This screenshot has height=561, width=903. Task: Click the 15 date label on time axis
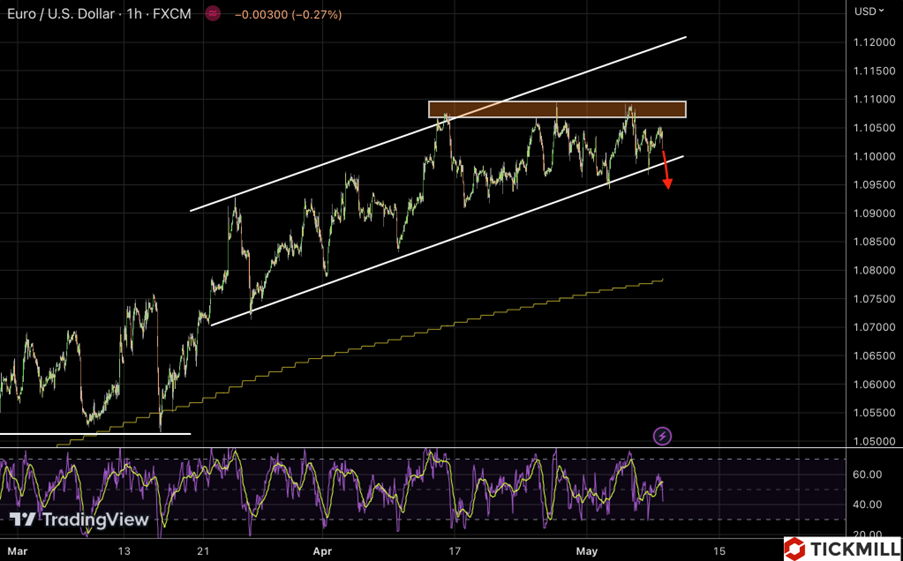click(719, 551)
